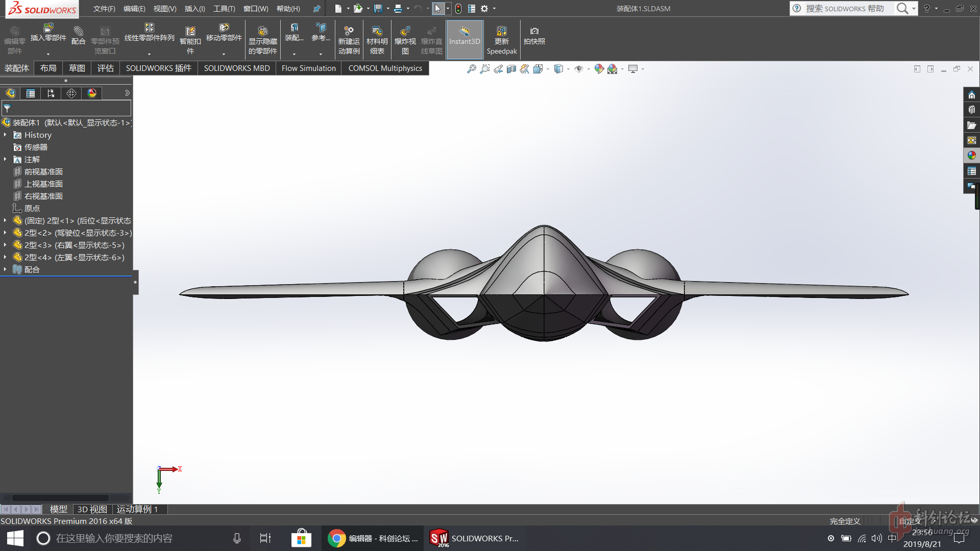
Task: Click the Exploded View (爆炸视图) tool
Action: point(405,40)
